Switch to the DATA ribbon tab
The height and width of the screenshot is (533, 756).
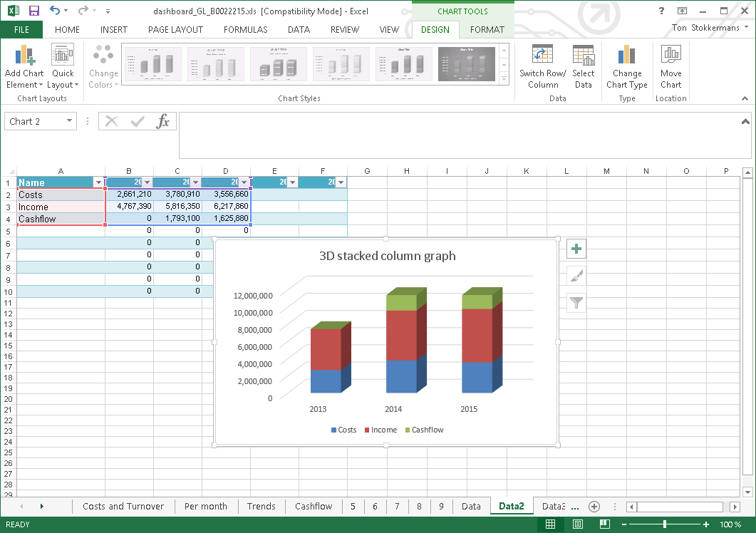click(x=299, y=29)
